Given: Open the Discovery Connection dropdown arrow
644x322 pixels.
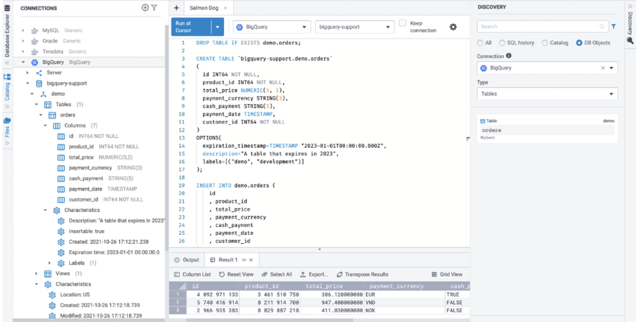Looking at the screenshot, I should [611, 68].
